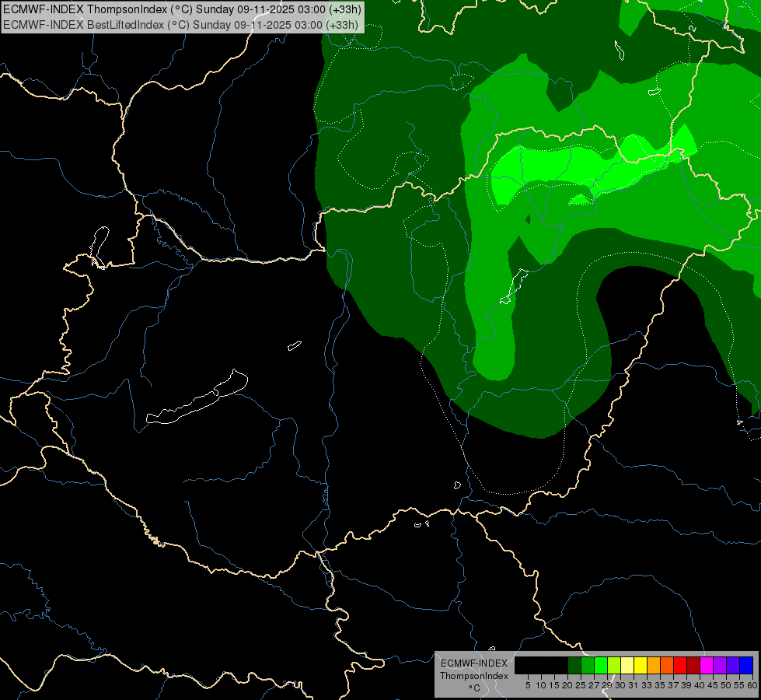Click the legend tick label 60
This screenshot has width=761, height=700.
click(752, 685)
